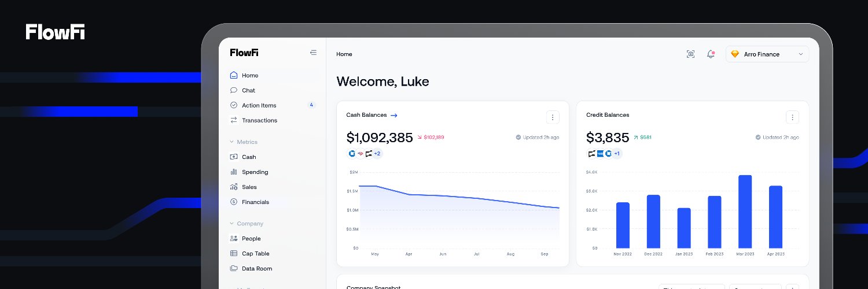This screenshot has width=868, height=289.
Task: Click the Financials dollar icon
Action: [234, 202]
